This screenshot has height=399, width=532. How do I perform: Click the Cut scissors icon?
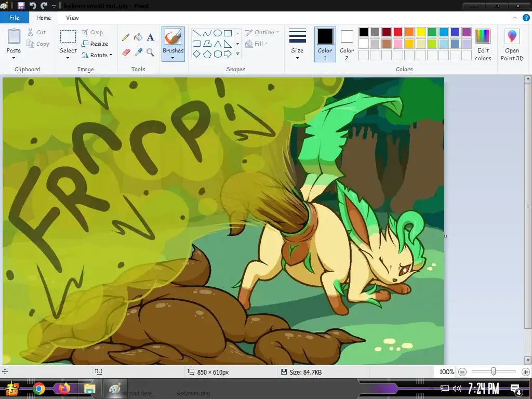[30, 32]
